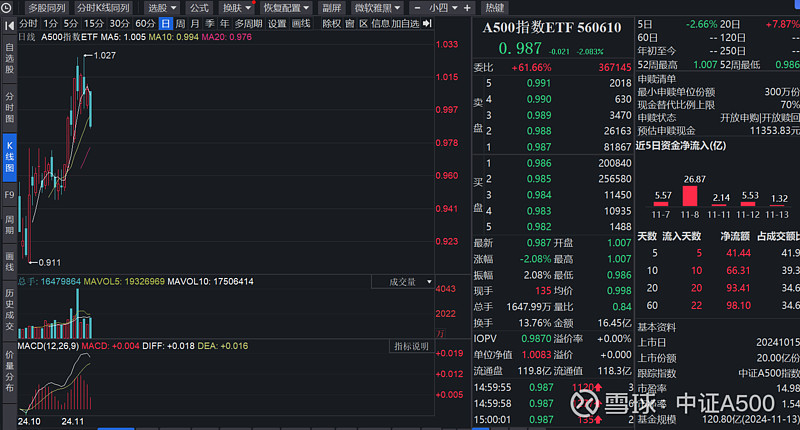This screenshot has height=430, width=800.
Task: Toggle the 区 range option
Action: [363, 23]
